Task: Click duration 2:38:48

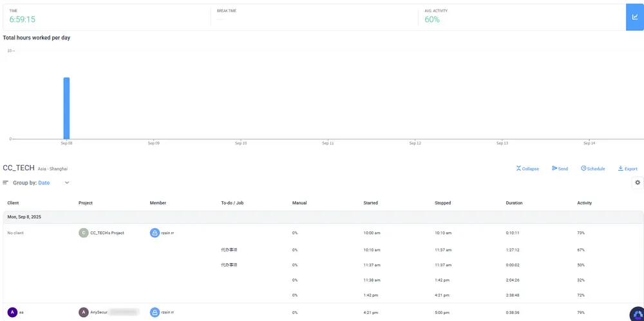Action: coord(513,295)
